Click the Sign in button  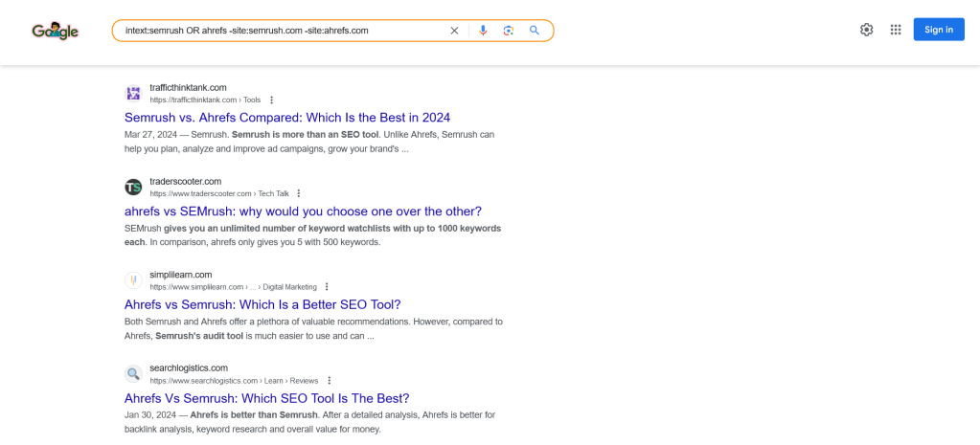(939, 30)
